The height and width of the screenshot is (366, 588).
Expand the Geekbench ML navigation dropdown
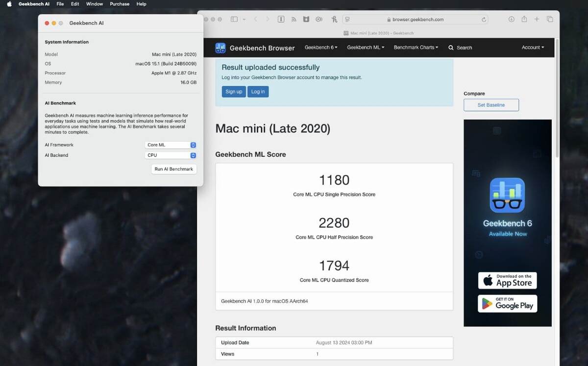(366, 48)
